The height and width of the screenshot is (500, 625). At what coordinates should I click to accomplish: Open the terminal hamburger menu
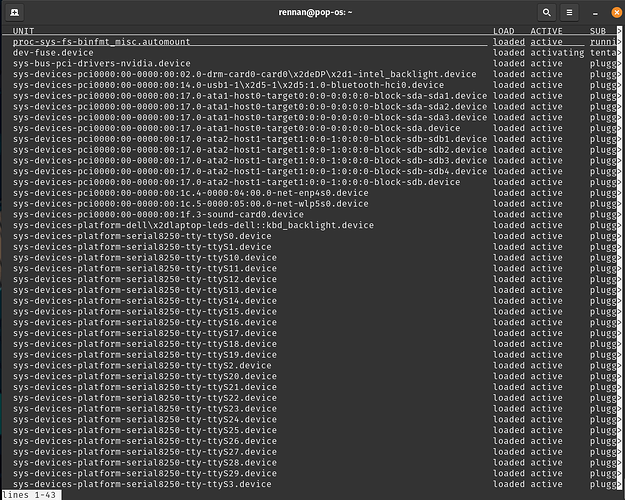pyautogui.click(x=569, y=12)
